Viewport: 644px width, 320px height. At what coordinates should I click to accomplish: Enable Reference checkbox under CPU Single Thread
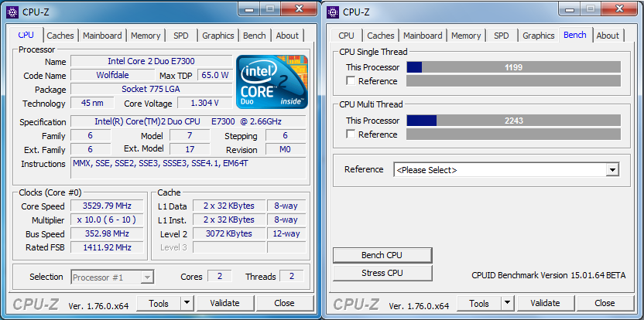[351, 81]
